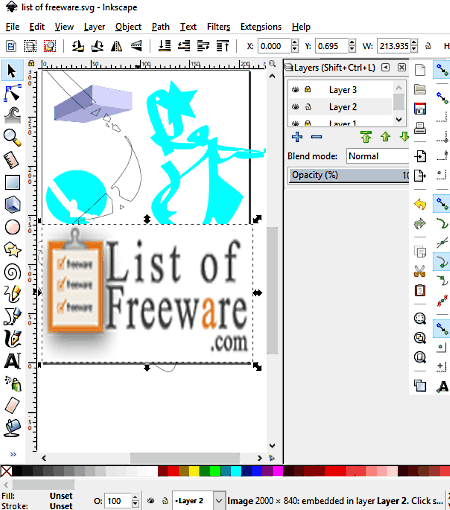Select the Measure ruler tool
This screenshot has height=510, width=450.
12,160
